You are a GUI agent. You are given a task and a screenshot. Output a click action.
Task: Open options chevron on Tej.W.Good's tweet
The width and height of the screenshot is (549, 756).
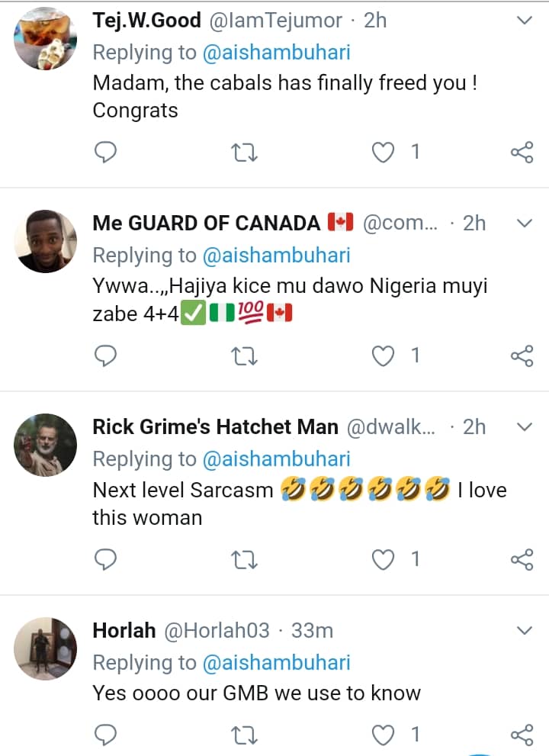coord(524,21)
